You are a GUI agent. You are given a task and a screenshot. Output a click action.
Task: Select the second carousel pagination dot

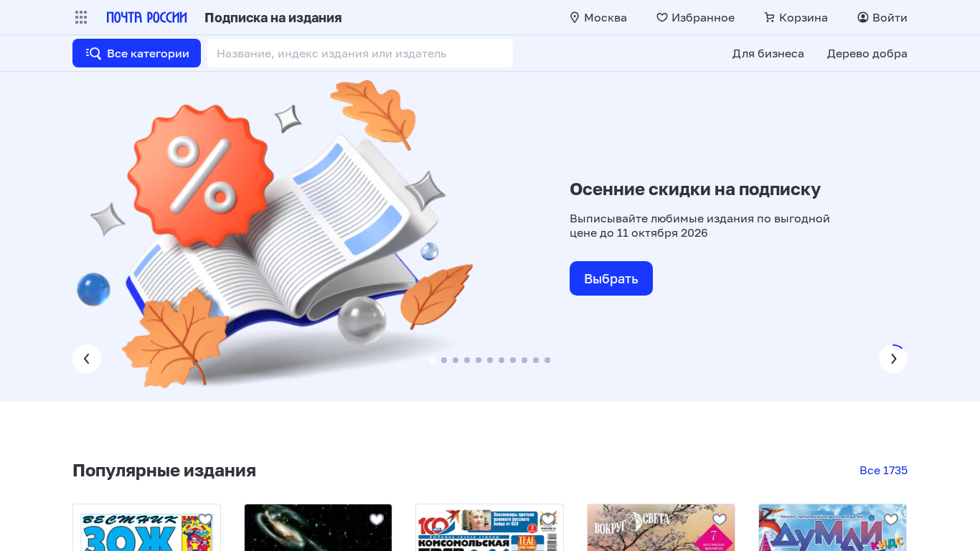[x=444, y=360]
